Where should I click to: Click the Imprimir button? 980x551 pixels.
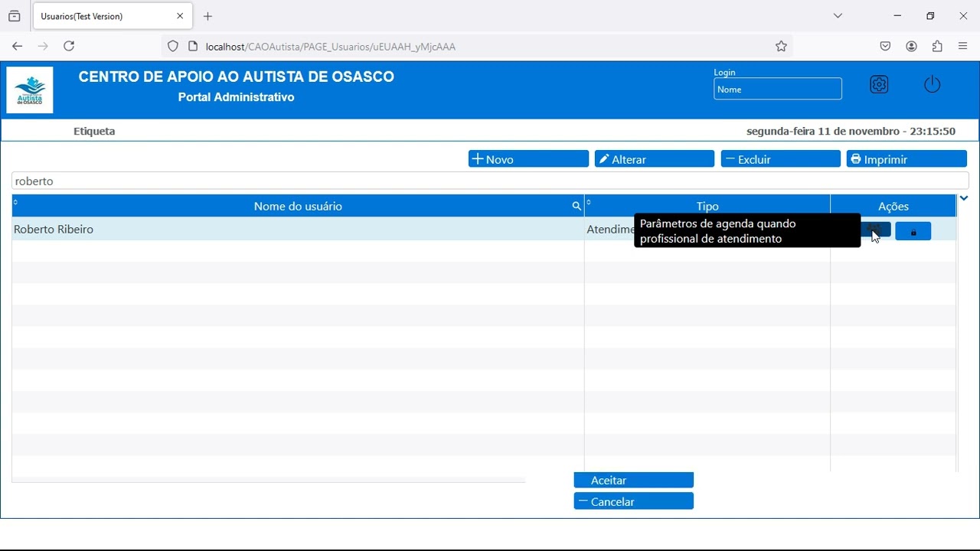point(907,159)
